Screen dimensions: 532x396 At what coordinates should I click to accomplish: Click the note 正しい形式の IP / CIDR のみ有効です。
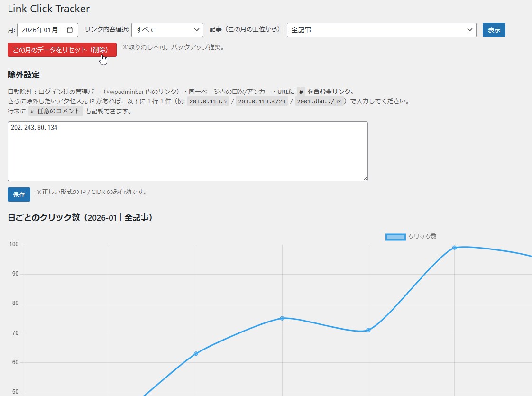pyautogui.click(x=92, y=192)
